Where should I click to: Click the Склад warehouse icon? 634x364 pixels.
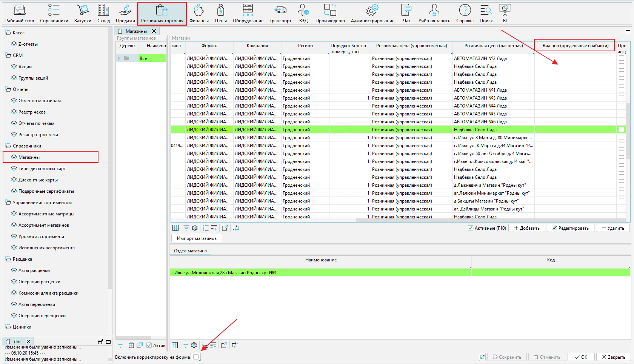tap(103, 14)
